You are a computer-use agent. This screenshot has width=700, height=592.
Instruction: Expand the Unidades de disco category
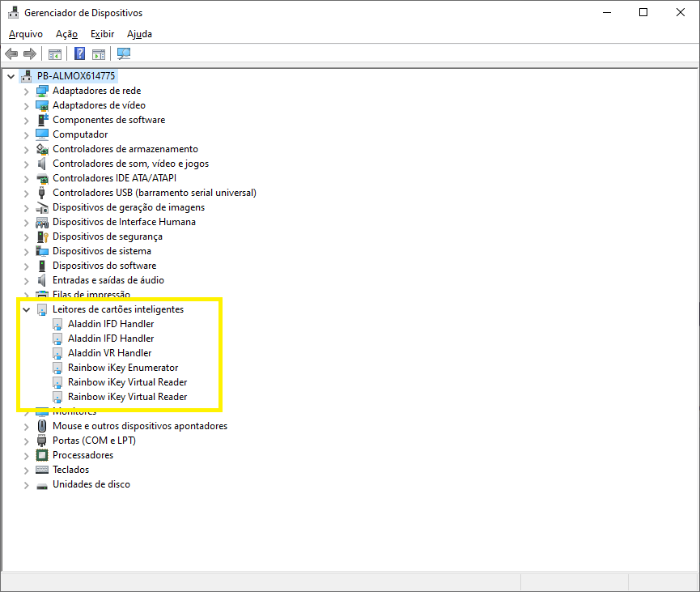coord(26,484)
